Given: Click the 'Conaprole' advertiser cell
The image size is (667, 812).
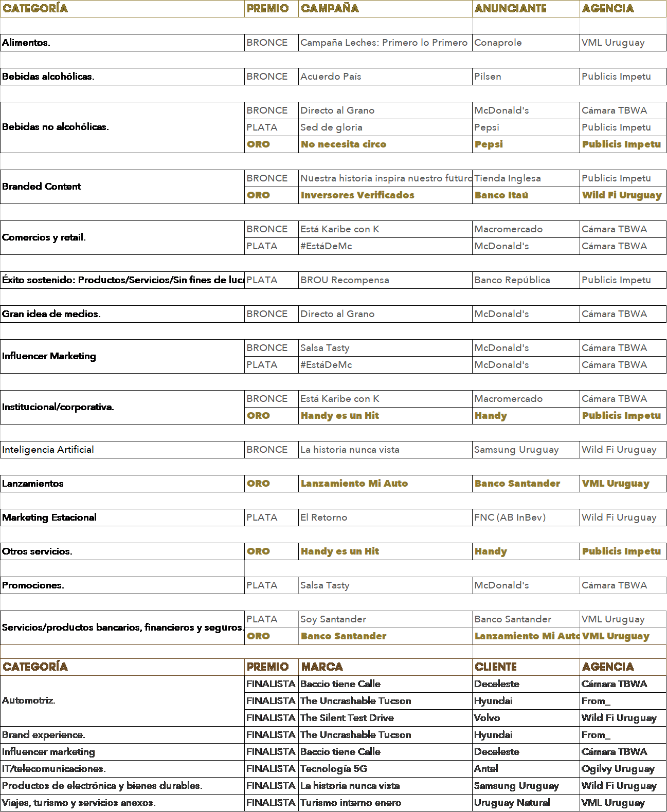Looking at the screenshot, I should pyautogui.click(x=526, y=43).
